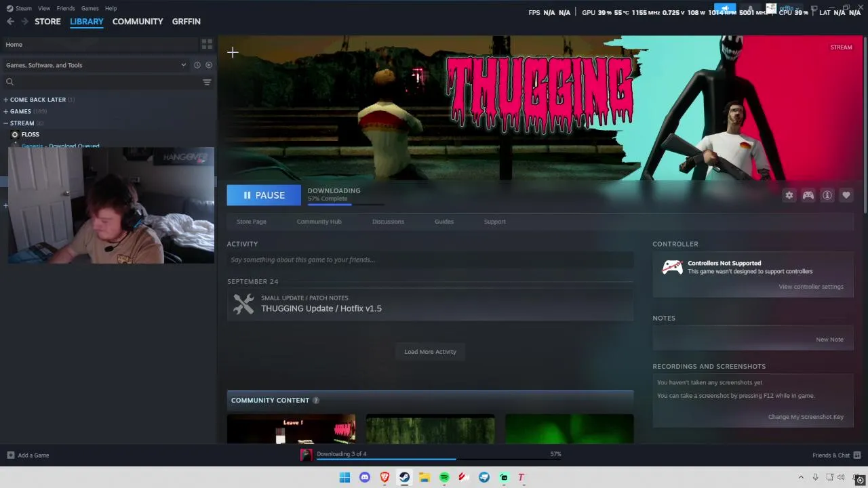Click the Steam taskbar icon
This screenshot has height=488, width=868.
(x=404, y=477)
